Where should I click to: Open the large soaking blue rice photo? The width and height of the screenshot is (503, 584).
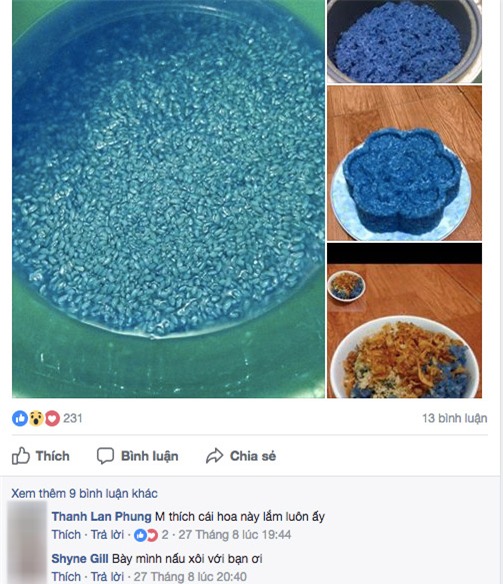coord(168,199)
